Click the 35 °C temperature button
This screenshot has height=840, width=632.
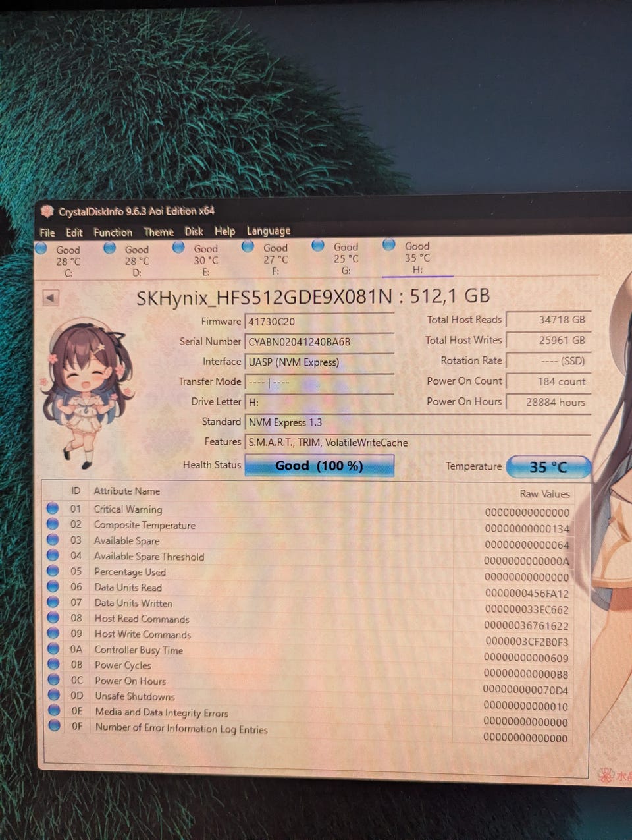coord(548,467)
